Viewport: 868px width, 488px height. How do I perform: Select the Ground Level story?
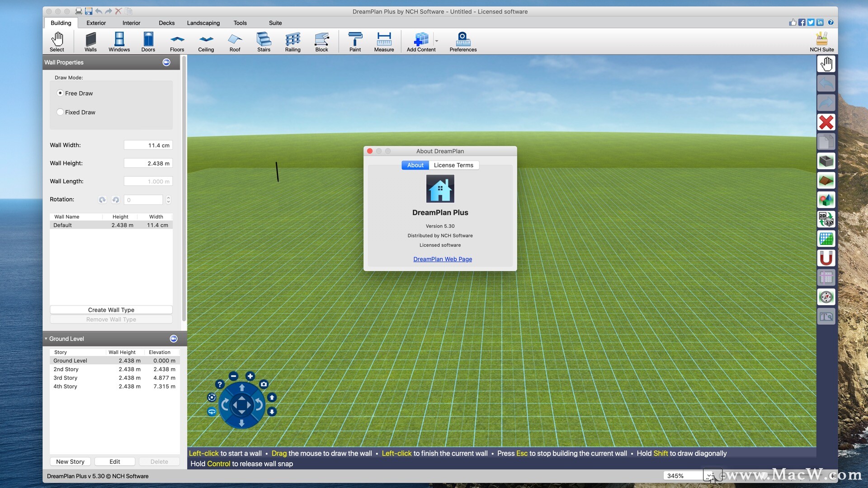pos(70,360)
